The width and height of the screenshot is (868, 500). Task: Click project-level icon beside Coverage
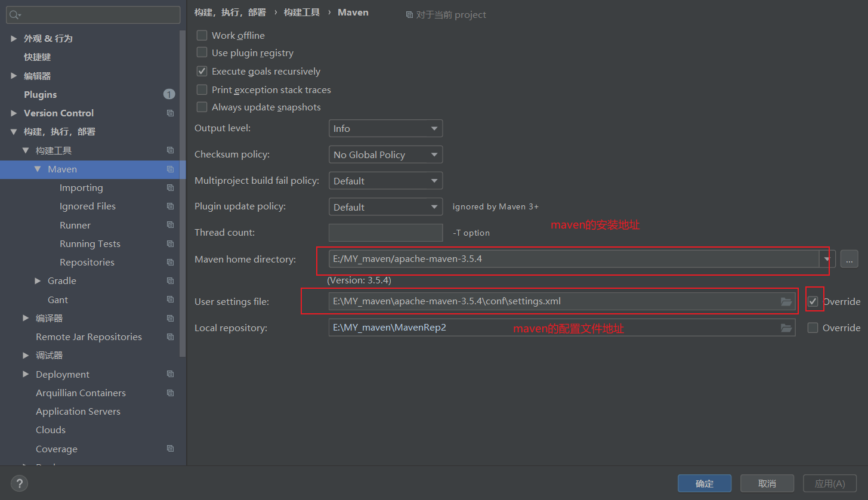coord(170,449)
